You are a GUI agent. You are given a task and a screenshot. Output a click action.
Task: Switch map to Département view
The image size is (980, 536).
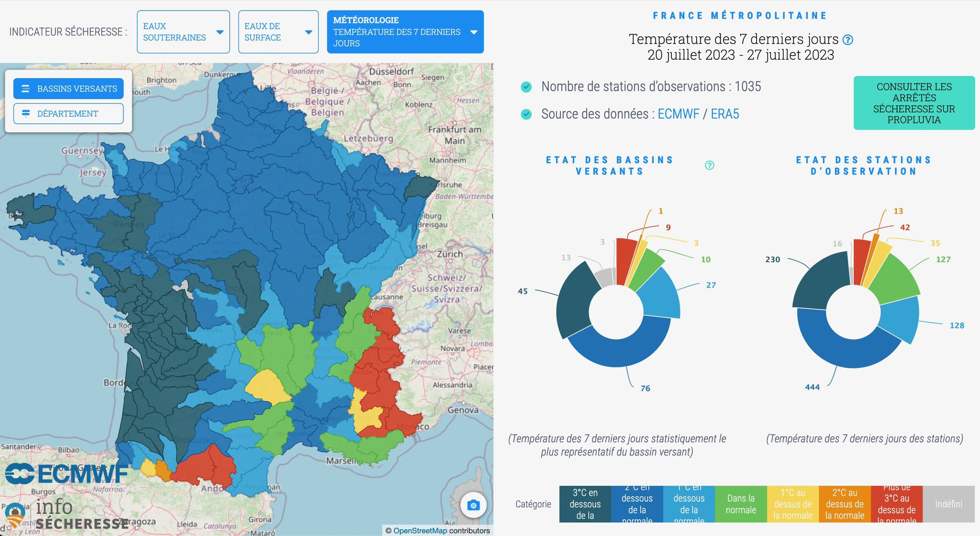68,113
